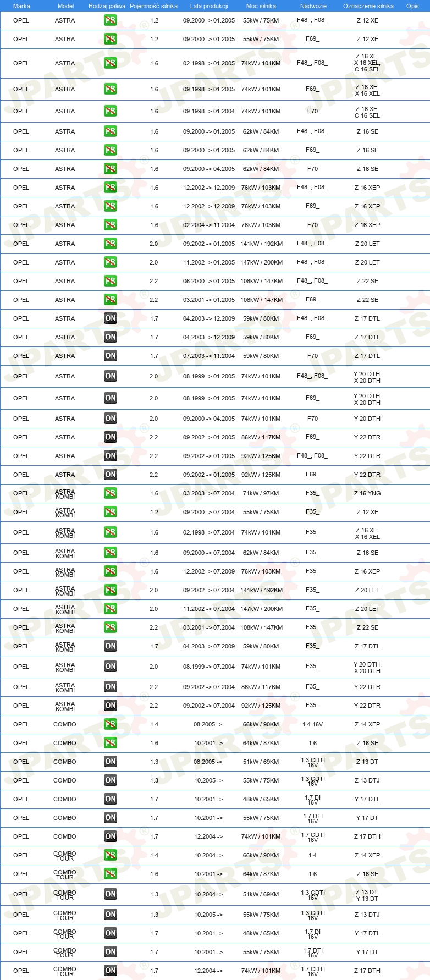Click the Model column header

[x=65, y=6]
